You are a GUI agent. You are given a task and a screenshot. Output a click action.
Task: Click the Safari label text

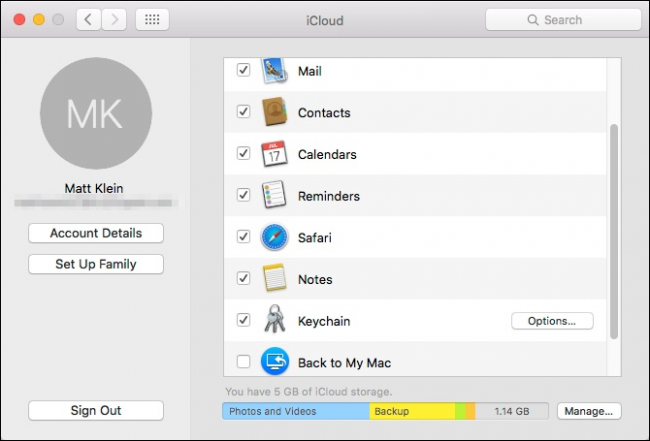coord(315,237)
